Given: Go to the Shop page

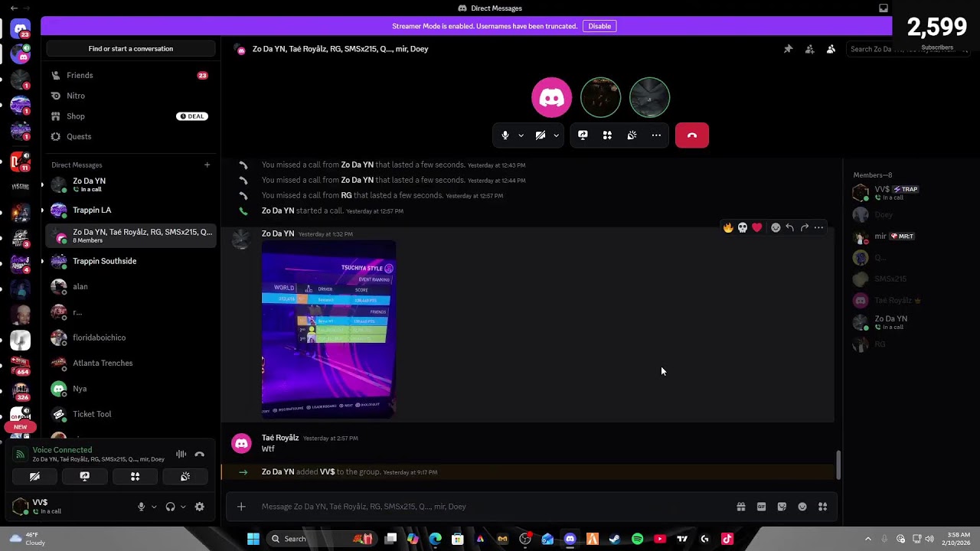Looking at the screenshot, I should point(130,116).
